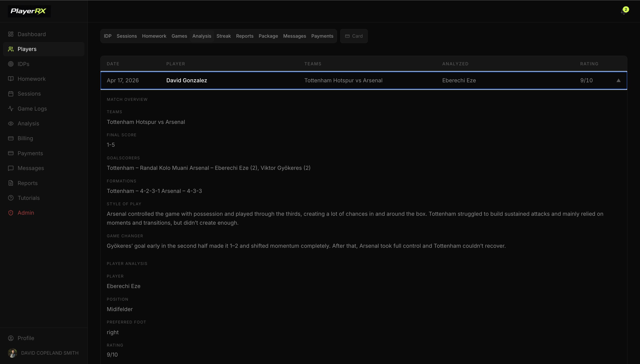Click the Apr 17, 2026 date cell

click(123, 81)
